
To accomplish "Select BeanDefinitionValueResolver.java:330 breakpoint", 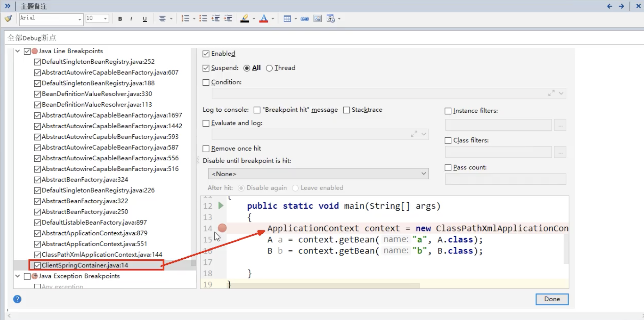I will [97, 94].
